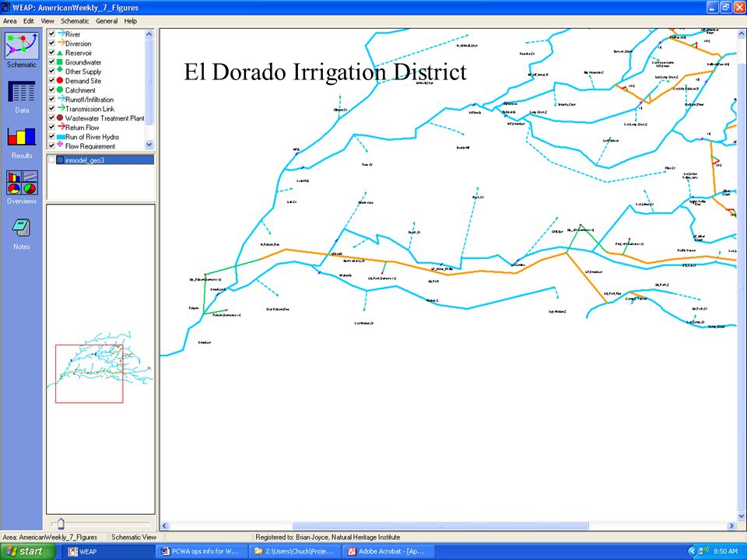The image size is (747, 560).
Task: Open the General menu
Action: coord(107,21)
